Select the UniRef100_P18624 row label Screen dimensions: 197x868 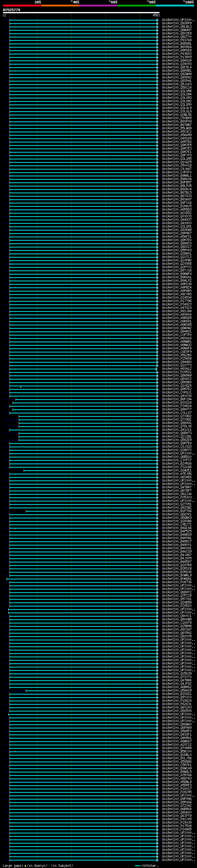[177, 700]
